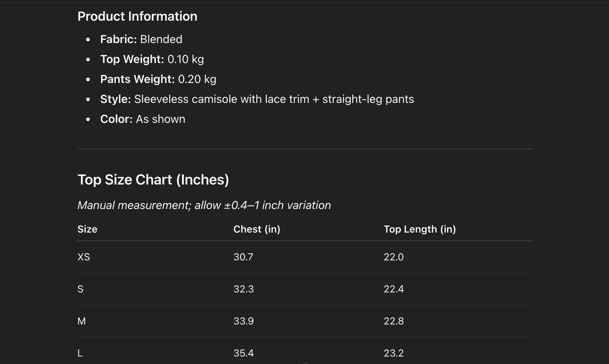Click the Color: As shown line
The width and height of the screenshot is (609, 364).
(142, 119)
